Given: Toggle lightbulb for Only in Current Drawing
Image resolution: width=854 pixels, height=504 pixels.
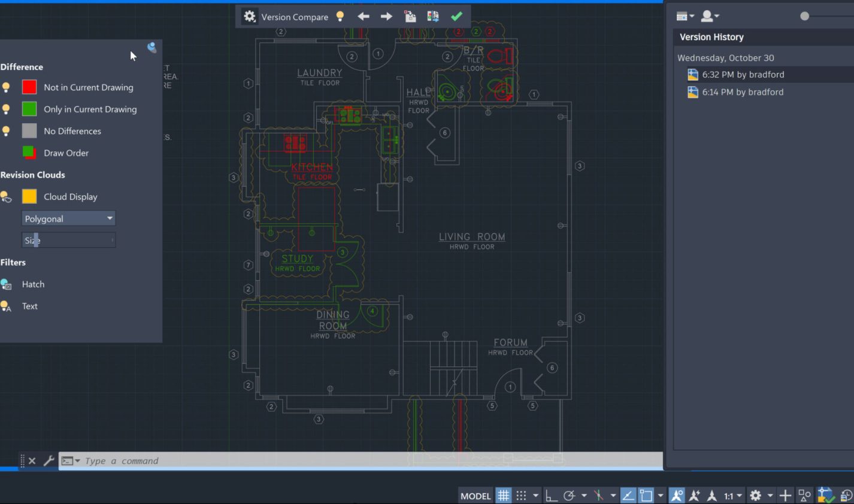Looking at the screenshot, I should click(6, 110).
